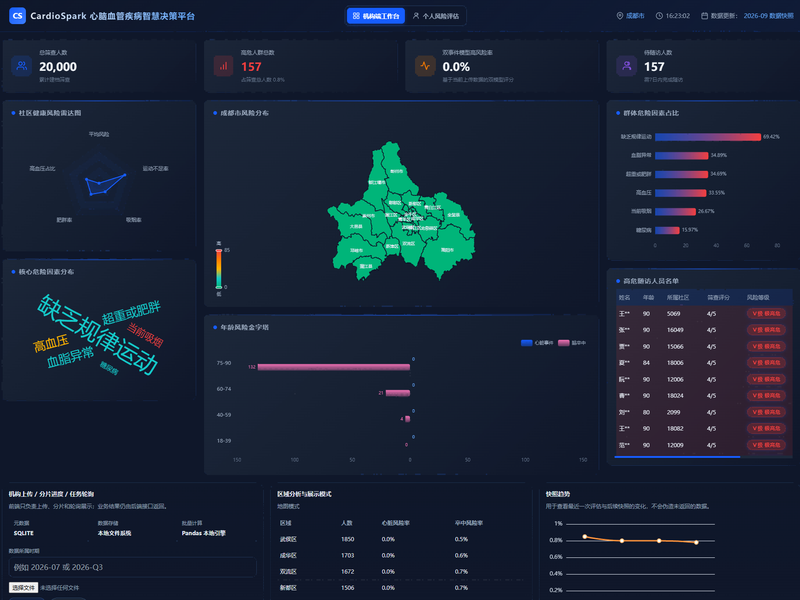Select the 简阳市 region on the map
The height and width of the screenshot is (600, 800).
[448, 249]
